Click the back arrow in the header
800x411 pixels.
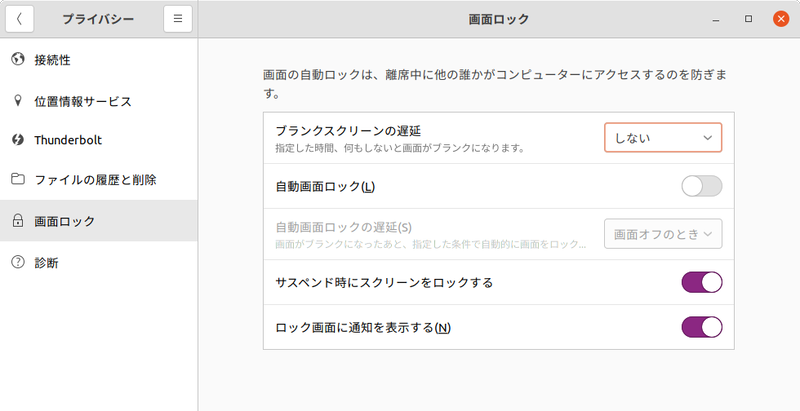pos(19,19)
